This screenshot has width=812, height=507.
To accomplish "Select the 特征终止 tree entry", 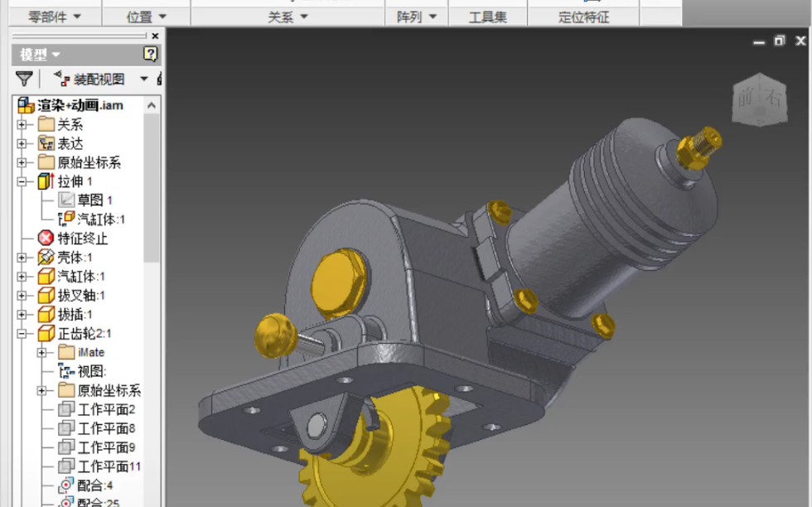I will tap(82, 239).
